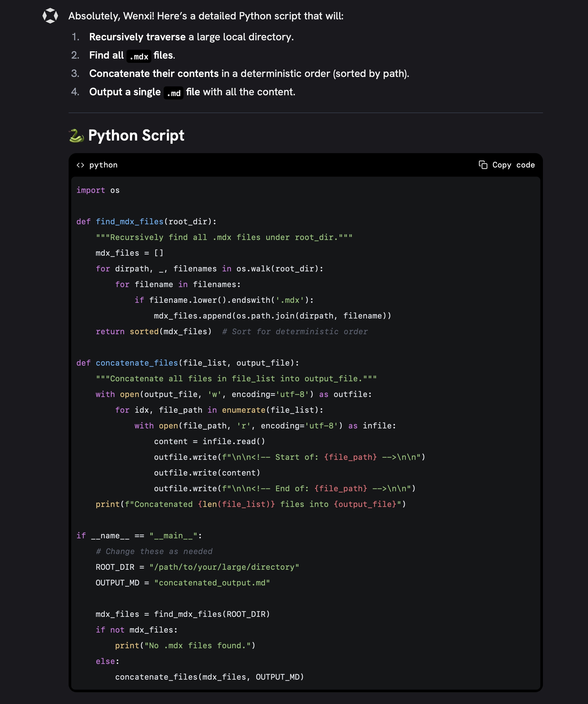Click the python language label in code header
This screenshot has height=704, width=588.
(x=103, y=165)
